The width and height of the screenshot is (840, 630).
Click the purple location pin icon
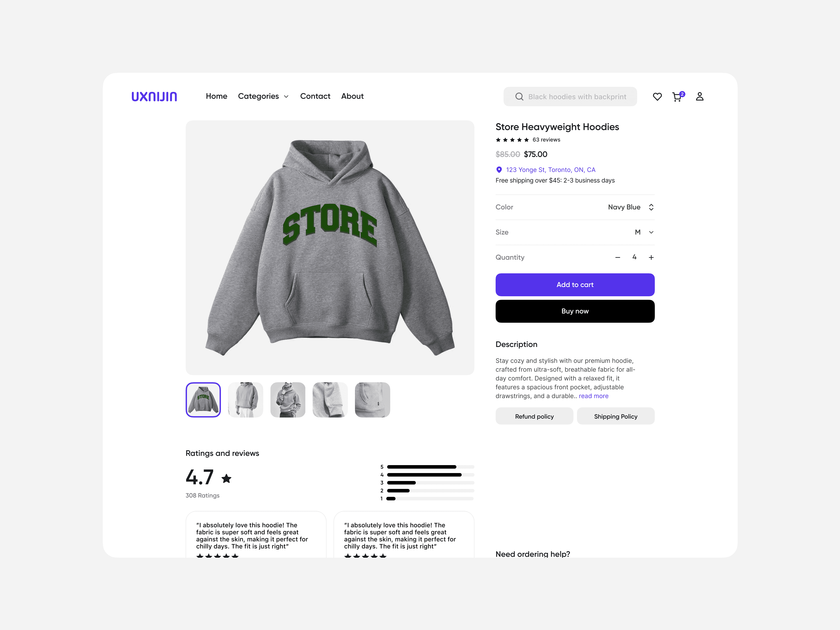coord(499,170)
